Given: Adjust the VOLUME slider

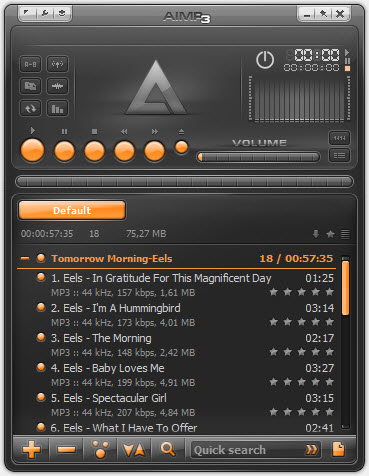Looking at the screenshot, I should pos(258,157).
